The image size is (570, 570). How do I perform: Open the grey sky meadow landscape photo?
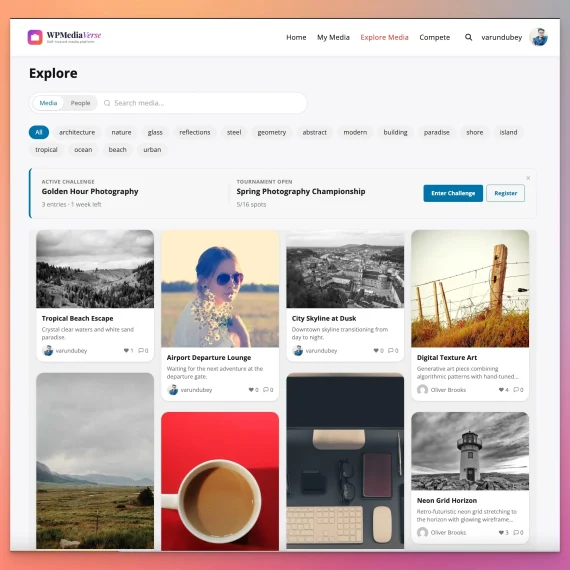(95, 461)
